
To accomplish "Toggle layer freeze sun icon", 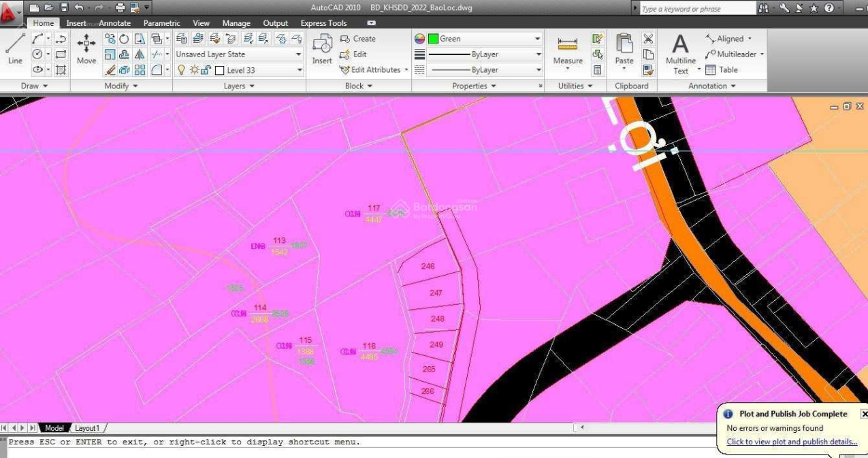I will (193, 69).
